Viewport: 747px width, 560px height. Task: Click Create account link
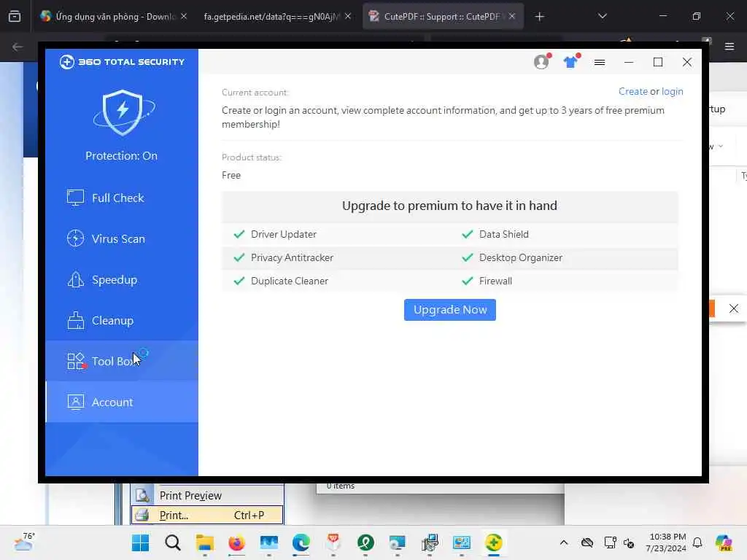(632, 91)
